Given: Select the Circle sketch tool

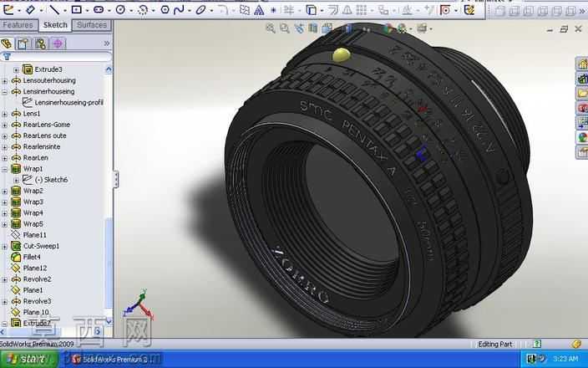Looking at the screenshot, I should (120, 10).
